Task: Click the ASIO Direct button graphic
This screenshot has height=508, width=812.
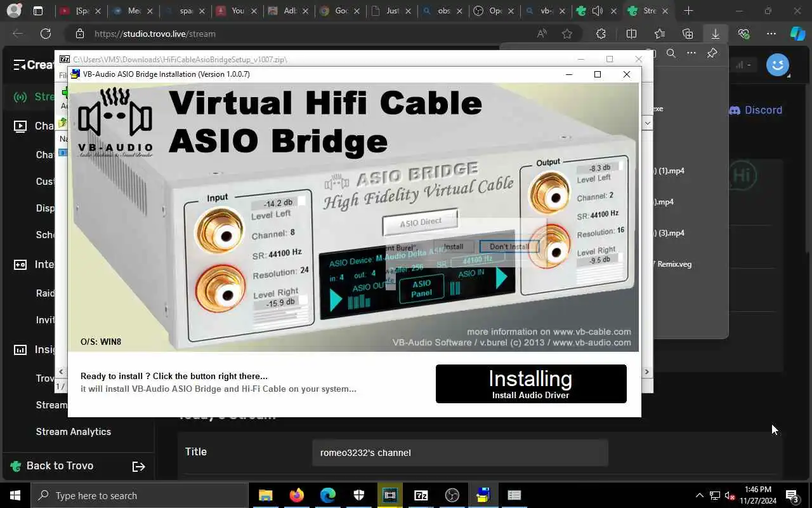Action: click(x=421, y=223)
